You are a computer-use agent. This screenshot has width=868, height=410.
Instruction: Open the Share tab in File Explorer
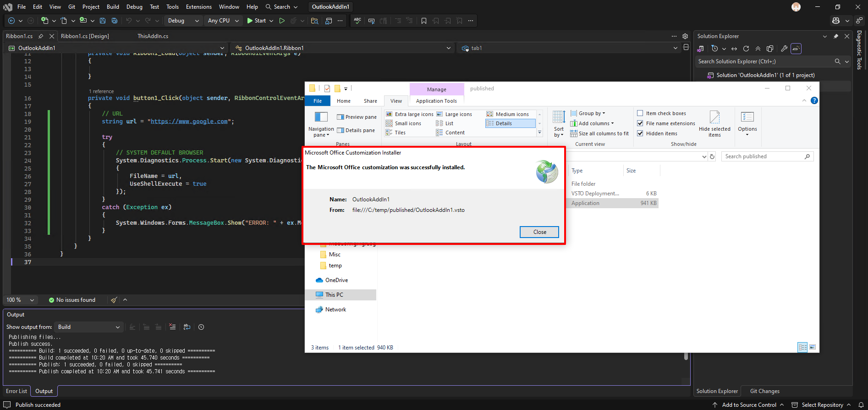pos(370,101)
